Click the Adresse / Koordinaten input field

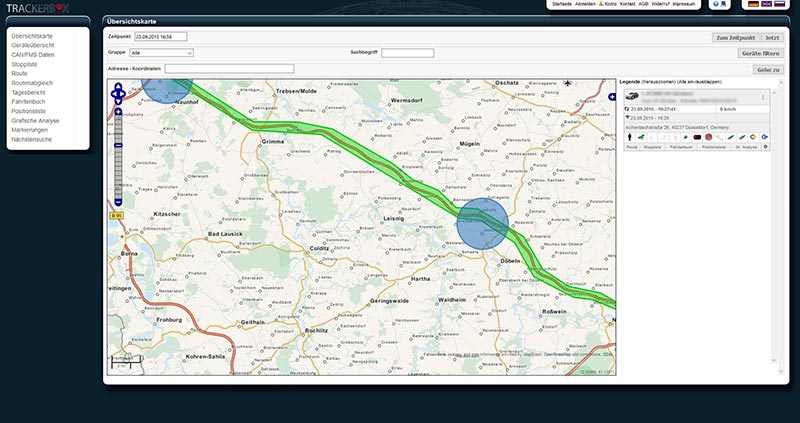(229, 68)
